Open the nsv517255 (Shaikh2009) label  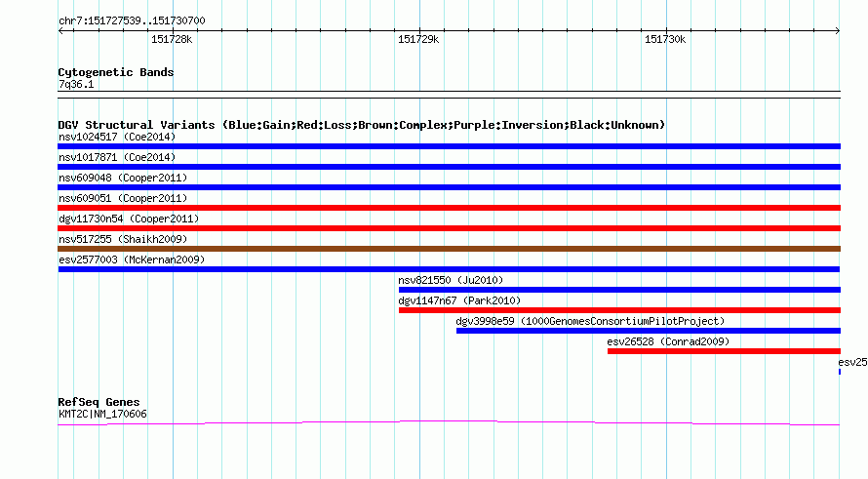(x=123, y=239)
